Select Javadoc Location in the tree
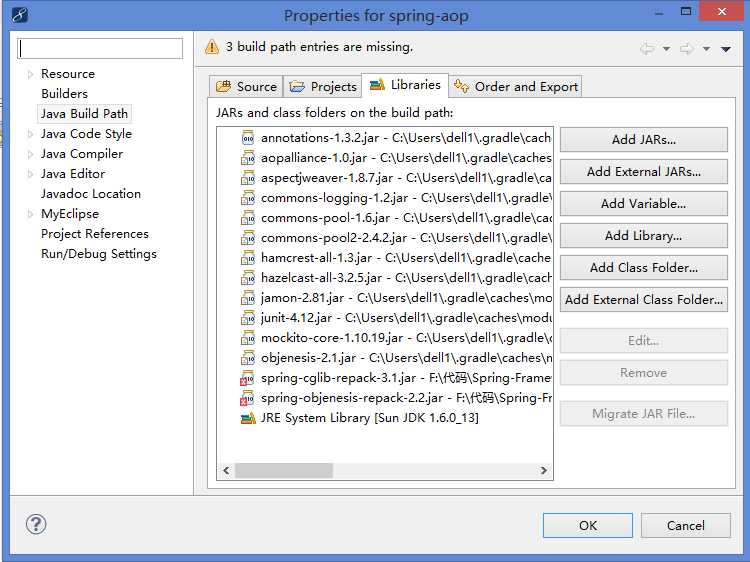The image size is (750, 562). pos(91,194)
